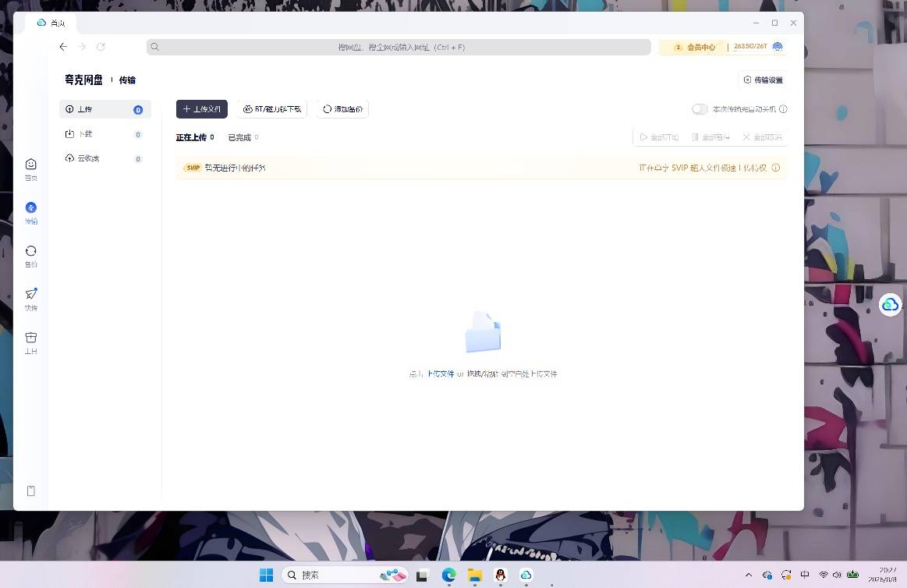Click info icon beside auto-shutdown label
The width and height of the screenshot is (907, 588).
(783, 108)
